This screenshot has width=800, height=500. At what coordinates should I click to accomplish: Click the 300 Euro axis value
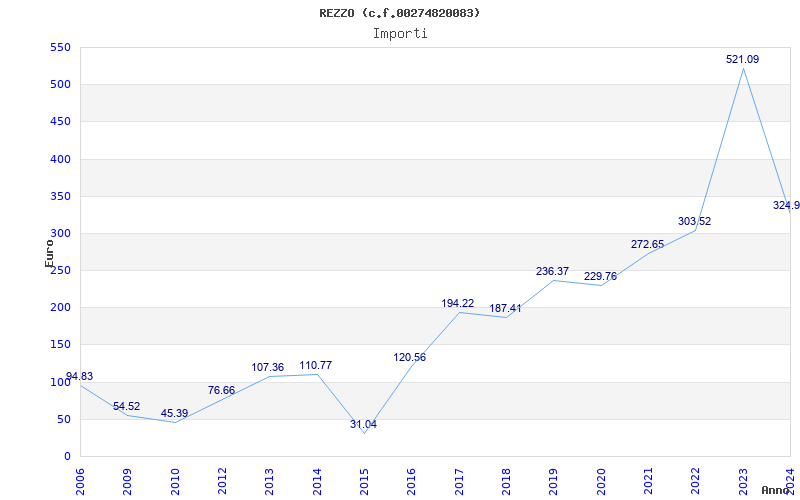(x=60, y=234)
